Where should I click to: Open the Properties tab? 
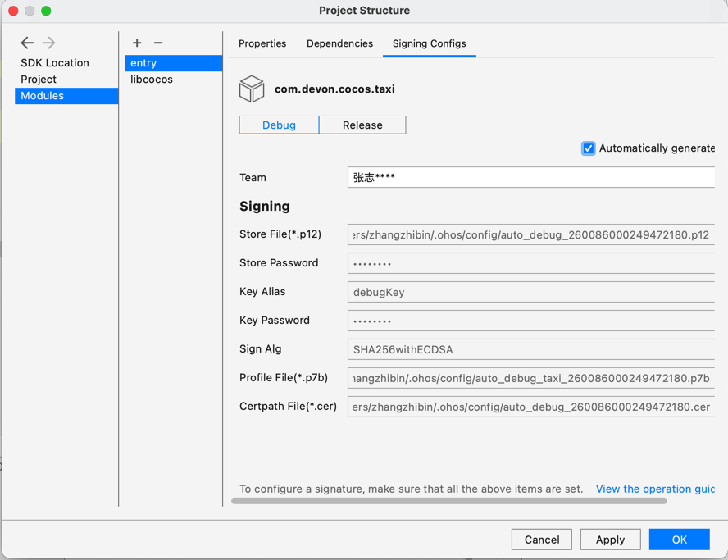pyautogui.click(x=262, y=43)
